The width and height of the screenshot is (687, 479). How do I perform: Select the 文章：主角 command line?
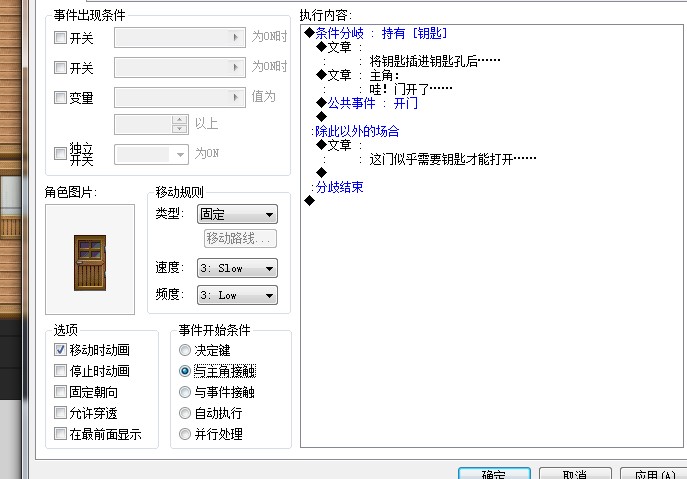358,75
